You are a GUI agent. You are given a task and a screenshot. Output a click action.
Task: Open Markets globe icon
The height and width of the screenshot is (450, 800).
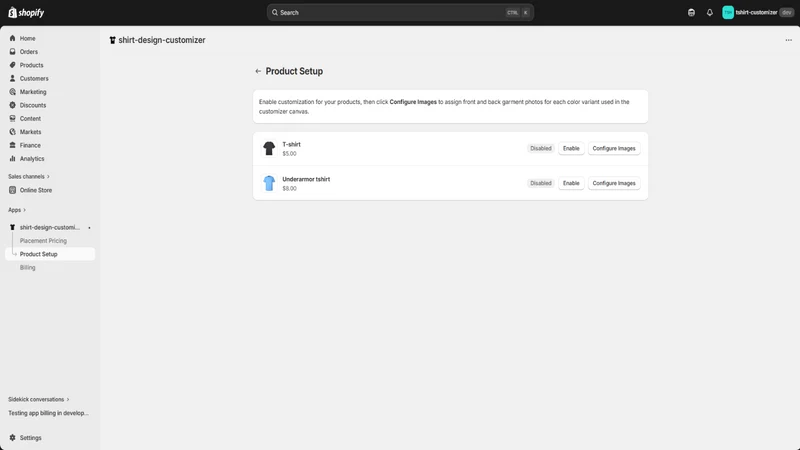point(12,132)
